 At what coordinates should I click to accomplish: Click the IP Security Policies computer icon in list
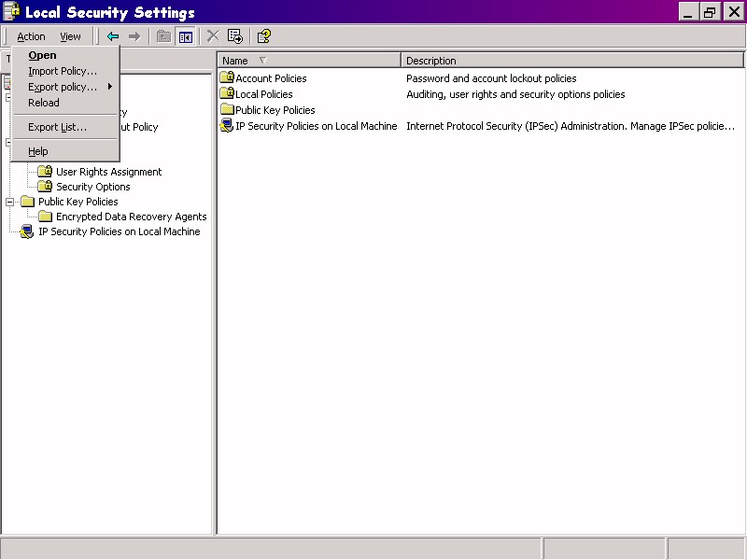[226, 126]
